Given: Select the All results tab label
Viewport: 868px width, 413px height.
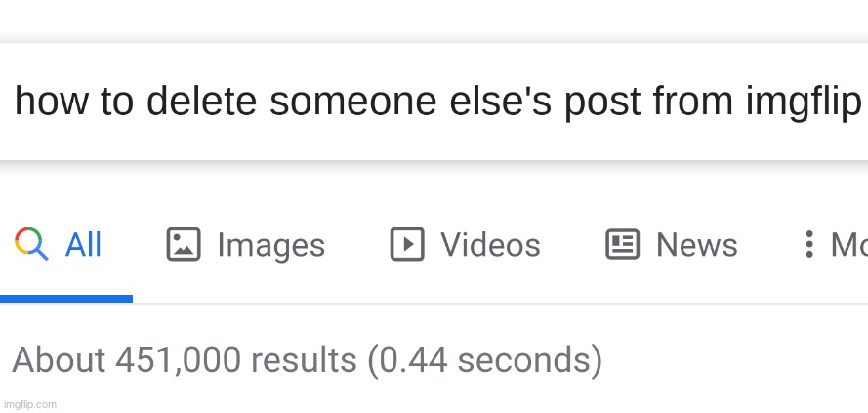Looking at the screenshot, I should point(83,245).
